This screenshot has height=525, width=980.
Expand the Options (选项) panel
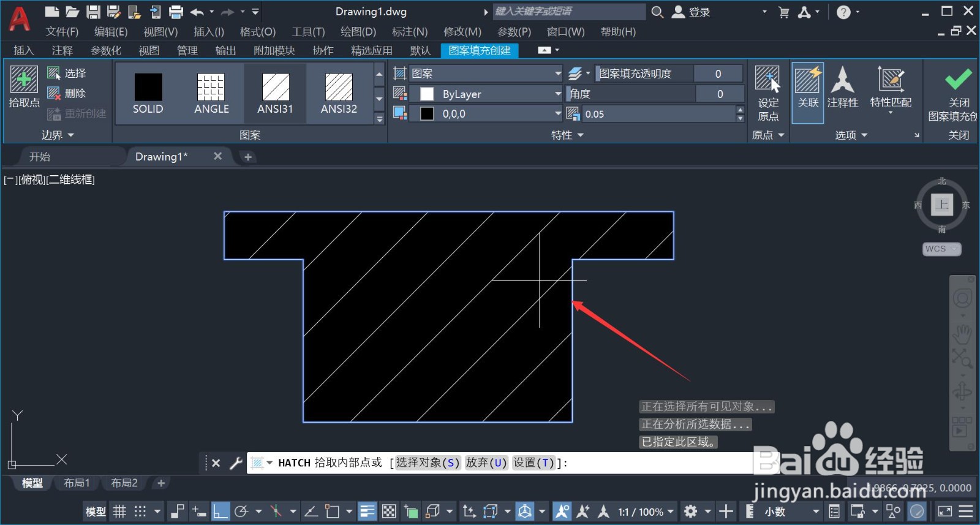851,135
